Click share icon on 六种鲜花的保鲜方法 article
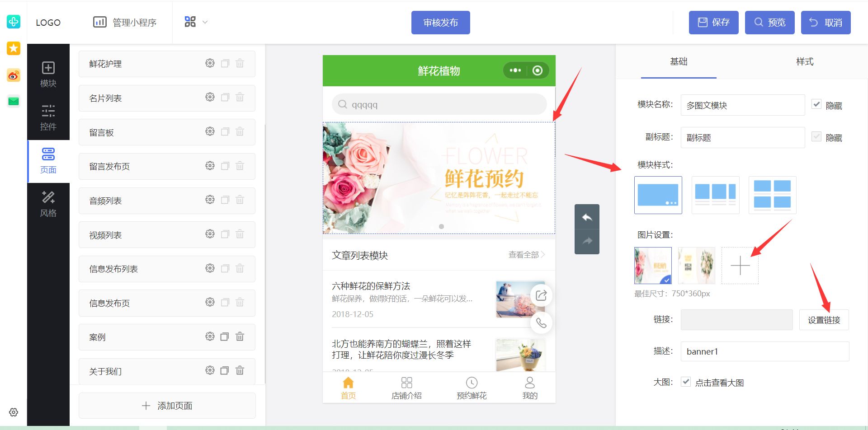 541,295
